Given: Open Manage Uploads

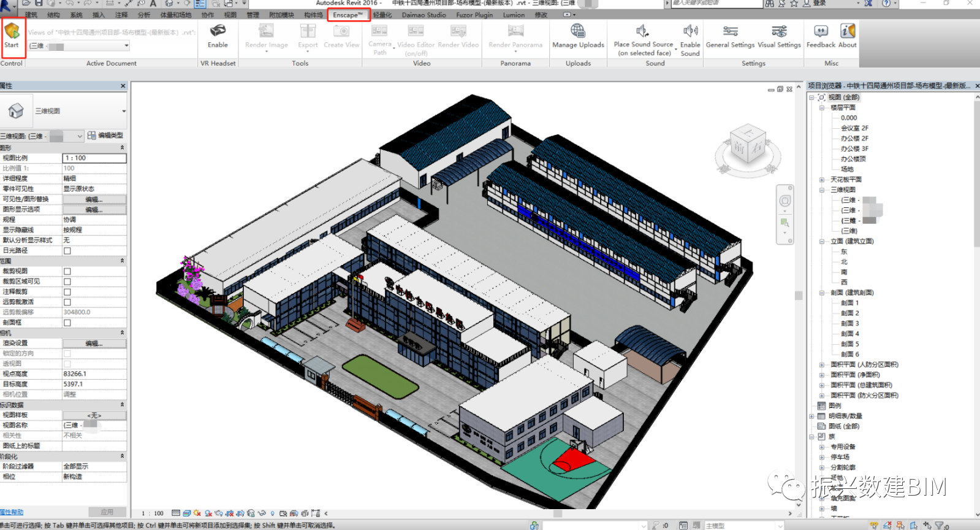Looking at the screenshot, I should coord(577,31).
